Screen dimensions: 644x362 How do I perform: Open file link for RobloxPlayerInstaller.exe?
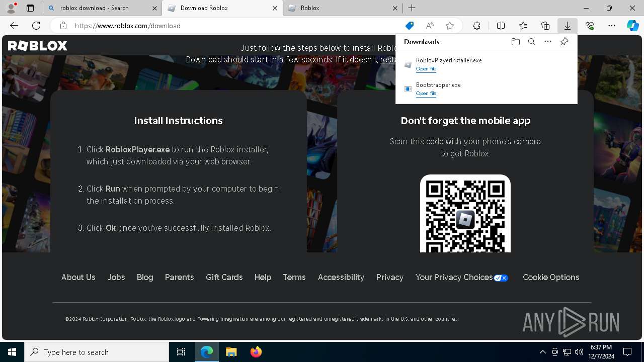click(x=426, y=69)
